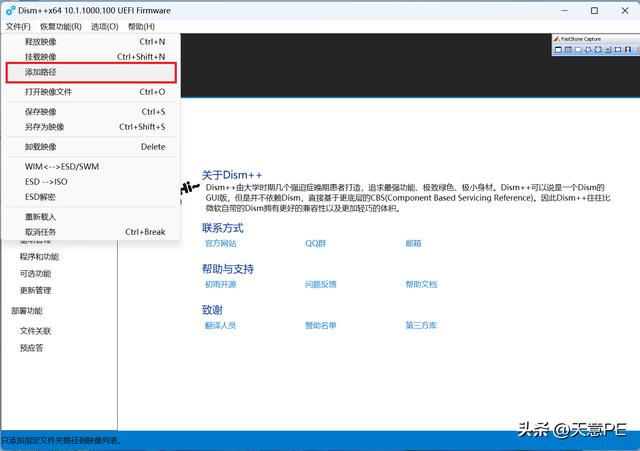Click the 致谢 heading
Screen dimensions: 640x451
click(x=212, y=310)
